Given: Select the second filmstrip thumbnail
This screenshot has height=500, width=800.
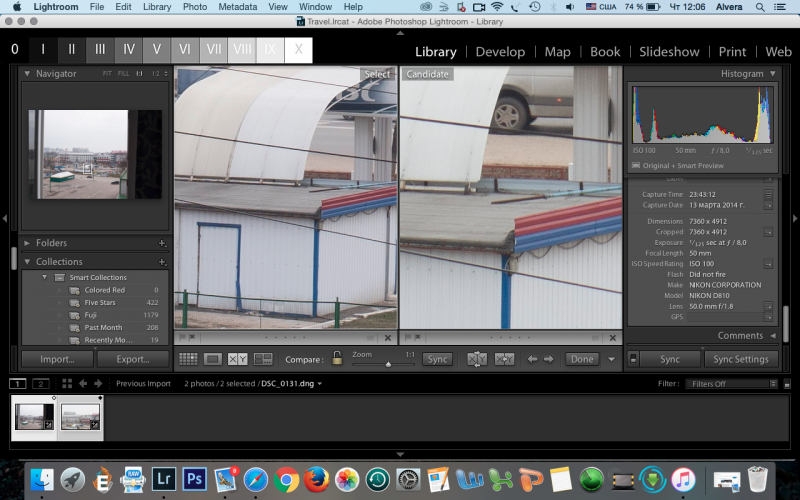Looking at the screenshot, I should pyautogui.click(x=80, y=417).
